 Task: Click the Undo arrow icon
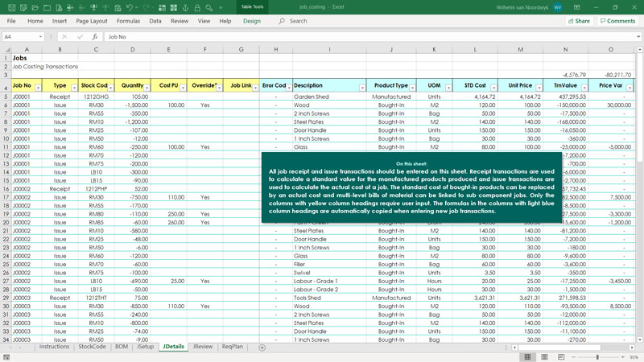tap(130, 7)
